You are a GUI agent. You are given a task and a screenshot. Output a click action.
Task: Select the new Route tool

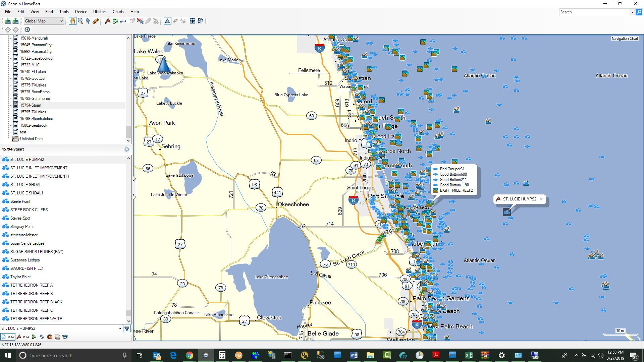pos(115,21)
